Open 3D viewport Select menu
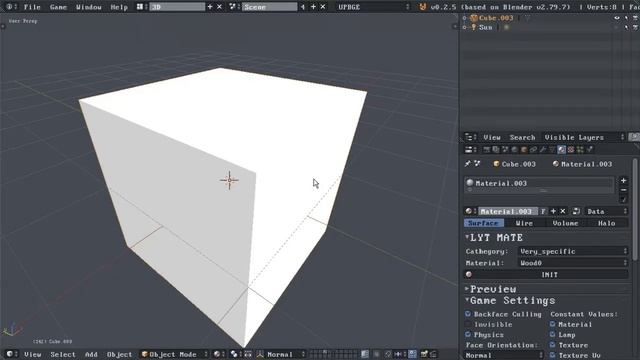640x360 pixels. [x=63, y=354]
